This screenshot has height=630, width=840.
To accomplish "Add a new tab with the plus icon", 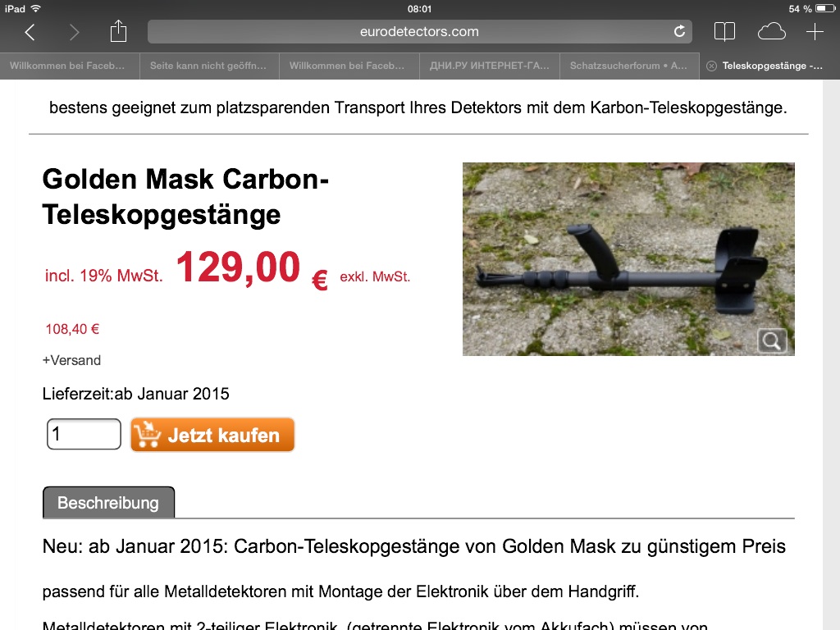I will (x=815, y=32).
